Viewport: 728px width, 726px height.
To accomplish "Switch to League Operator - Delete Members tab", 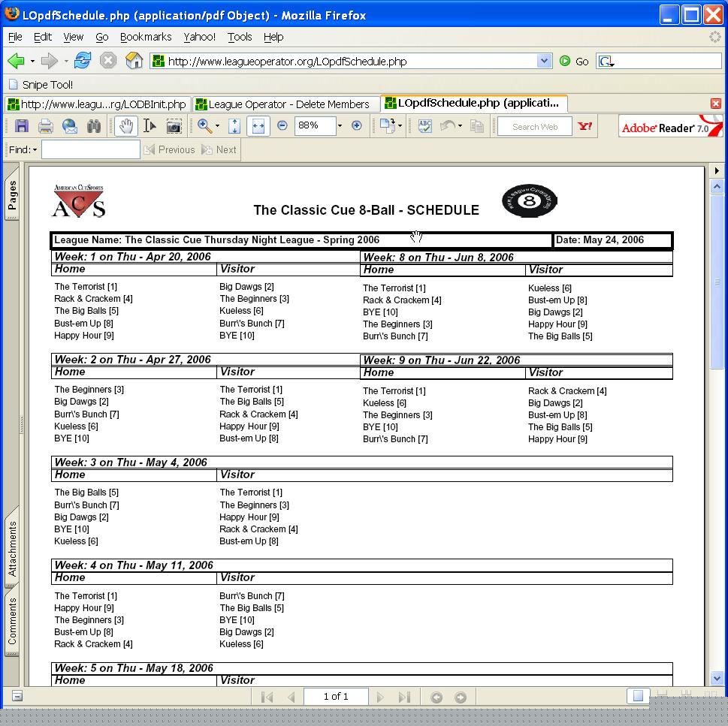I will click(x=285, y=104).
